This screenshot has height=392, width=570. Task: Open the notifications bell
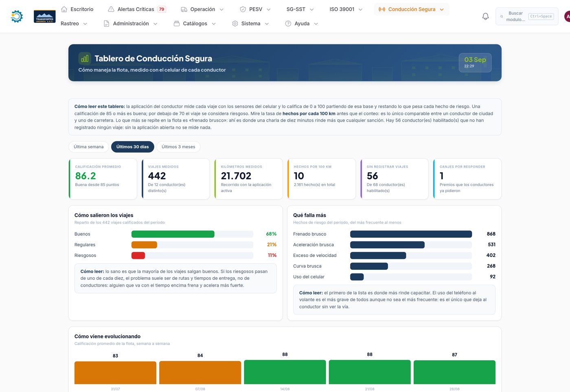click(x=485, y=16)
